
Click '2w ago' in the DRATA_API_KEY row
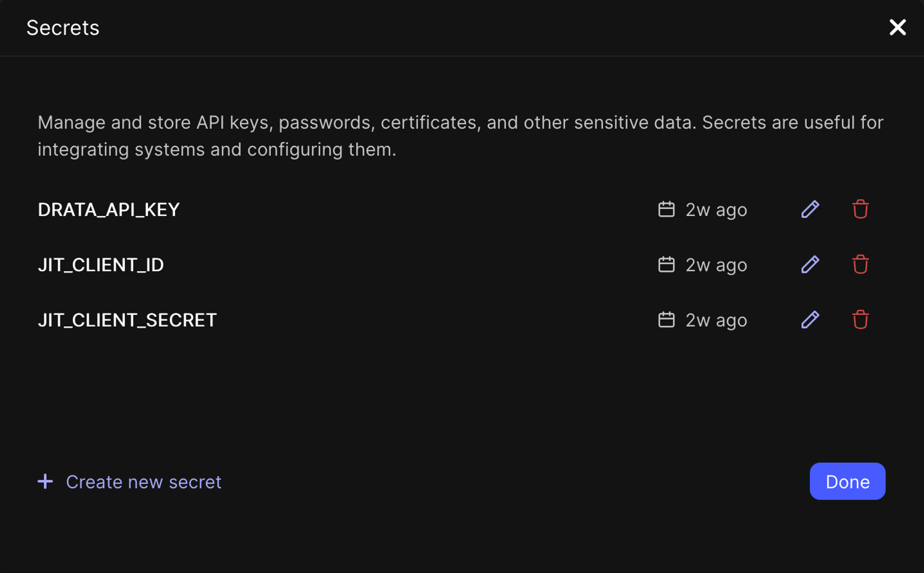click(x=716, y=210)
